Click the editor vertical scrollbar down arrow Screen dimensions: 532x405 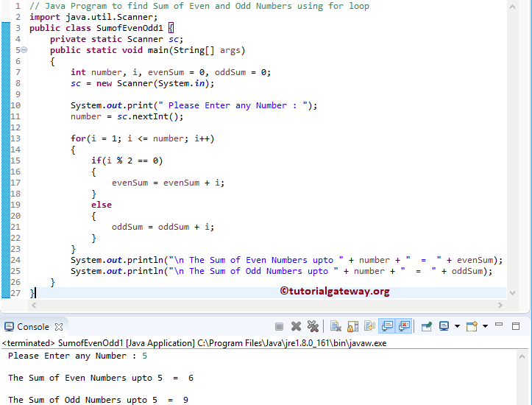(x=512, y=292)
